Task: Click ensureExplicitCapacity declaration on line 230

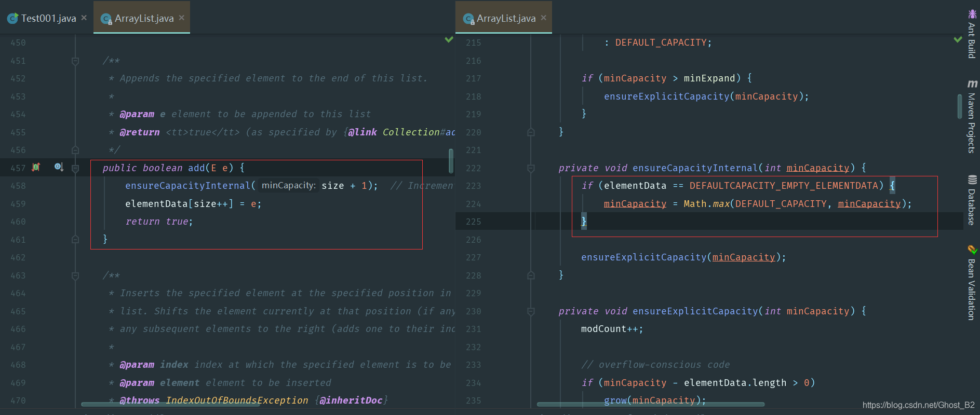Action: click(x=695, y=311)
